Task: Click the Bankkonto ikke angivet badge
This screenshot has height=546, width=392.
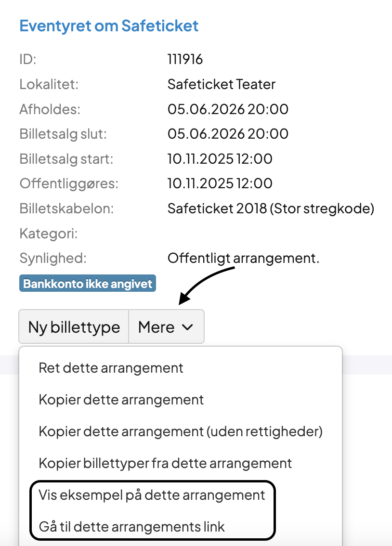Action: 88,284
